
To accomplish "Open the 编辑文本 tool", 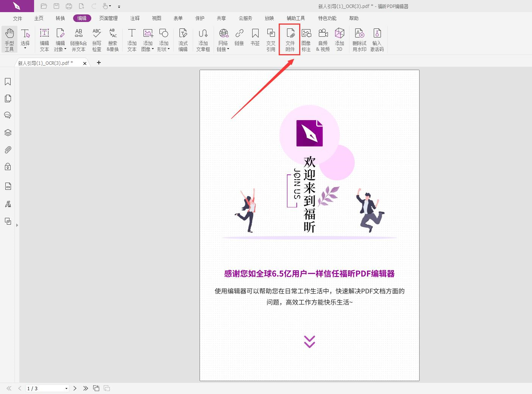I will (x=44, y=39).
